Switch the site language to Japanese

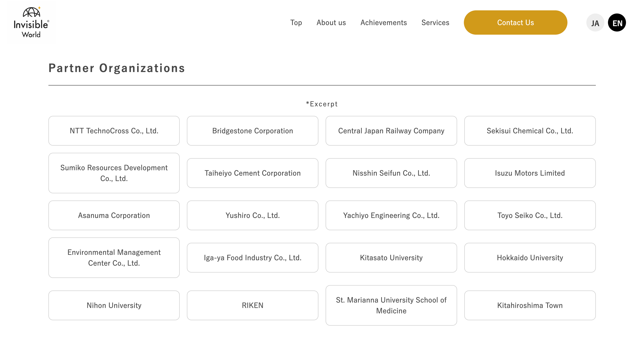click(x=595, y=23)
